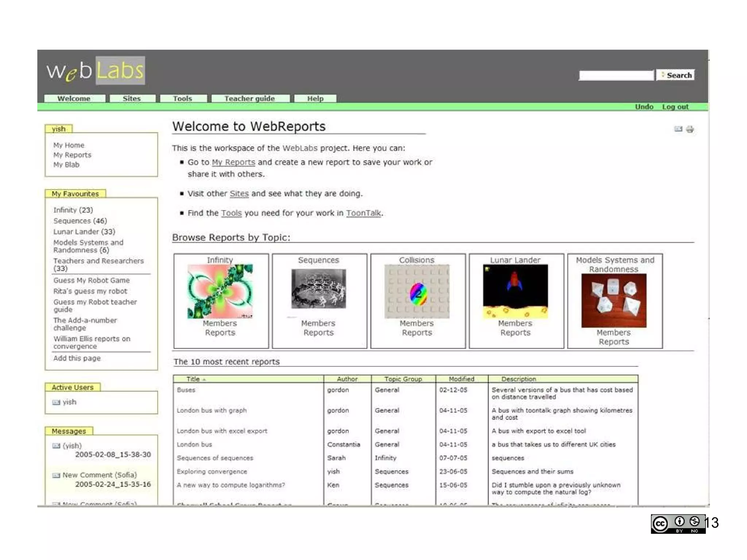
Task: Open the Infinity topic thumbnail
Action: [x=220, y=291]
